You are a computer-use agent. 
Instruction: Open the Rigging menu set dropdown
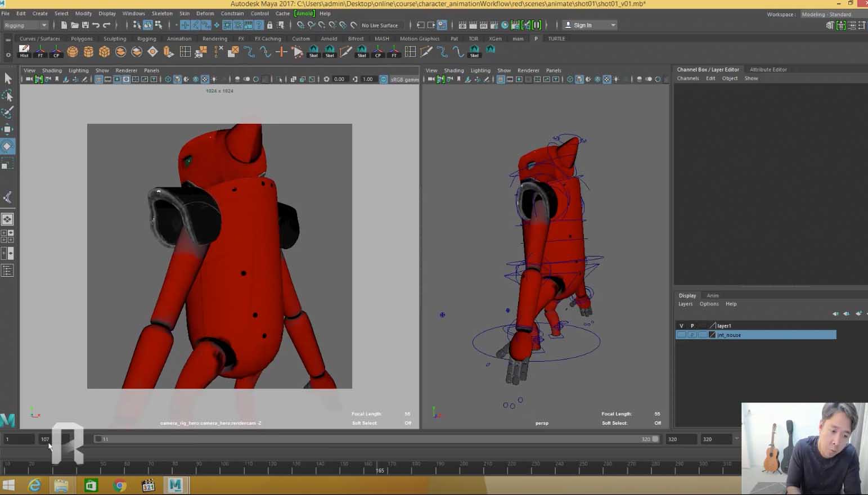click(25, 25)
